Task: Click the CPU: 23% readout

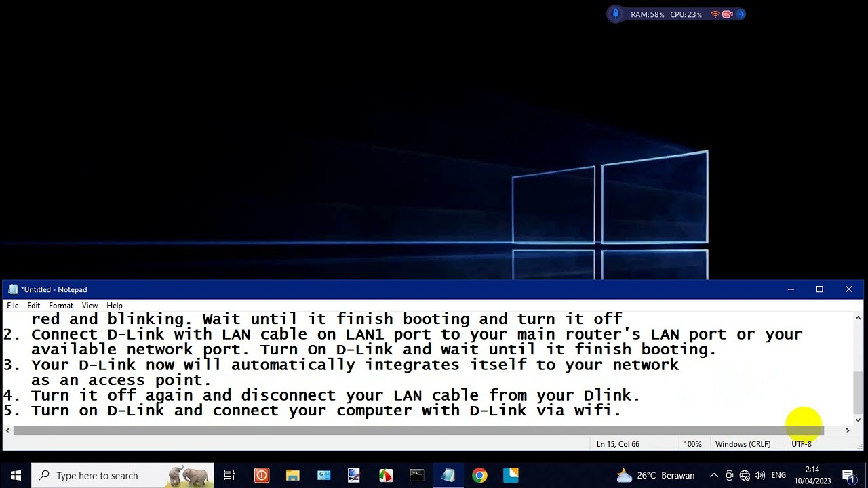Action: click(686, 14)
